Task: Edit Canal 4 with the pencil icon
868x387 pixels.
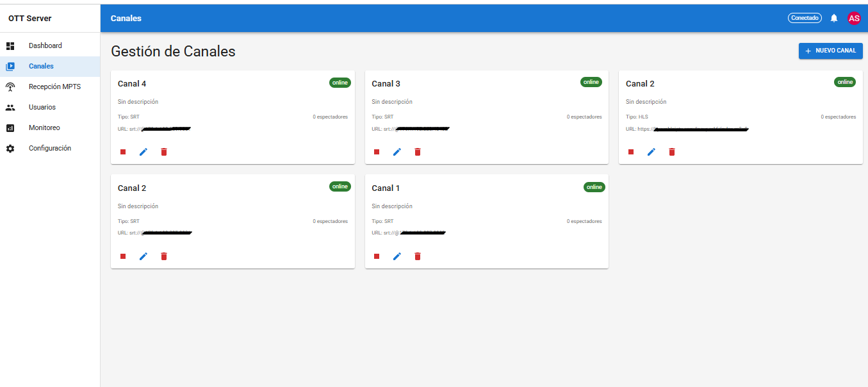Action: (143, 152)
